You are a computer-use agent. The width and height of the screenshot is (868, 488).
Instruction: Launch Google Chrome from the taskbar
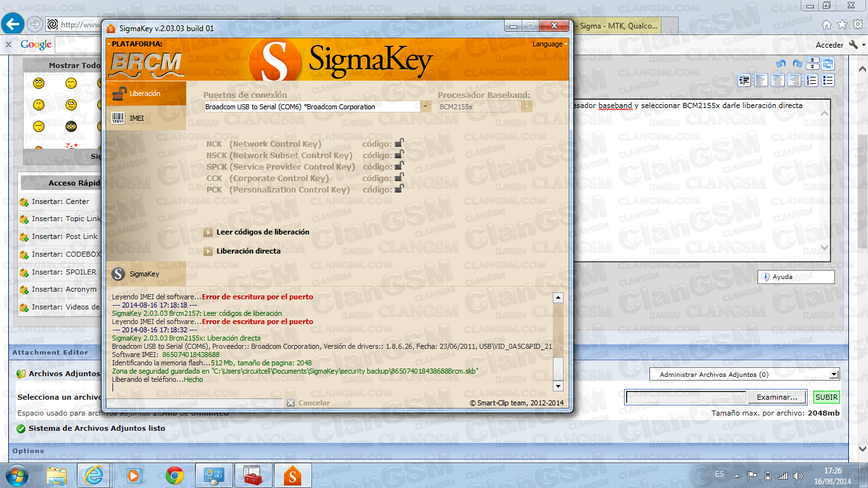tap(176, 475)
